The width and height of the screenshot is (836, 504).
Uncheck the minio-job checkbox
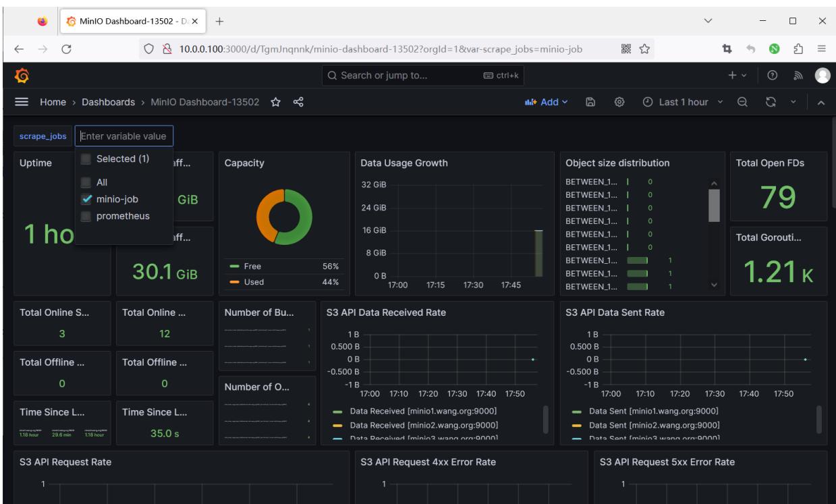pyautogui.click(x=86, y=199)
